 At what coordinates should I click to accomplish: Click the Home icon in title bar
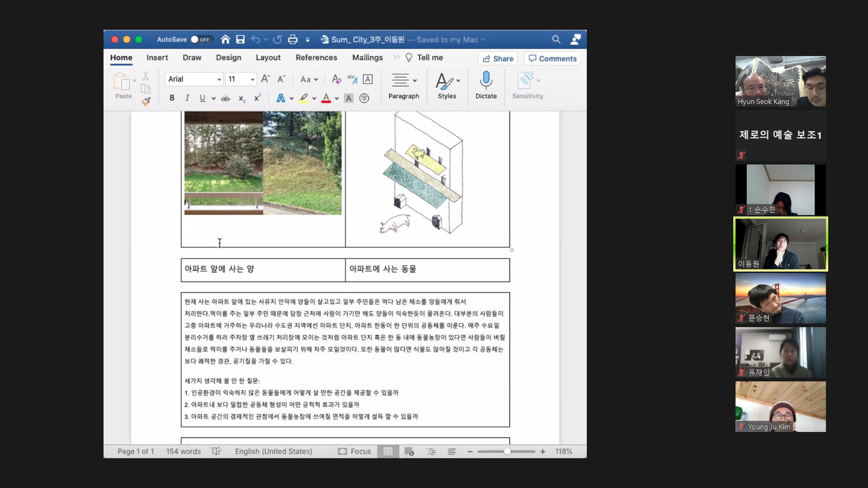pos(225,39)
